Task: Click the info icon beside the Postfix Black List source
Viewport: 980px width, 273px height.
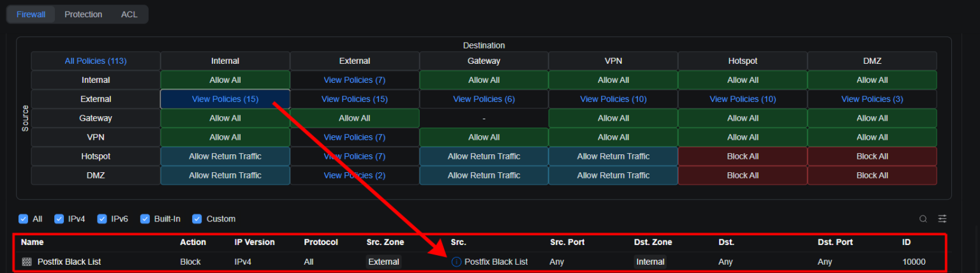Action: point(456,262)
